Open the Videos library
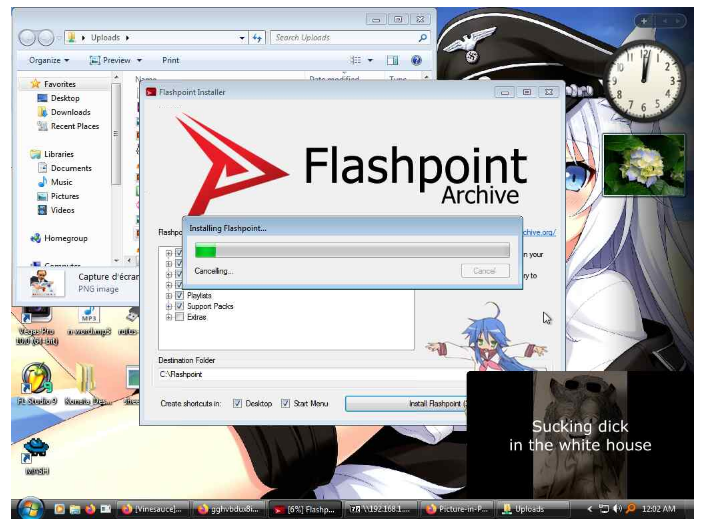 point(62,210)
